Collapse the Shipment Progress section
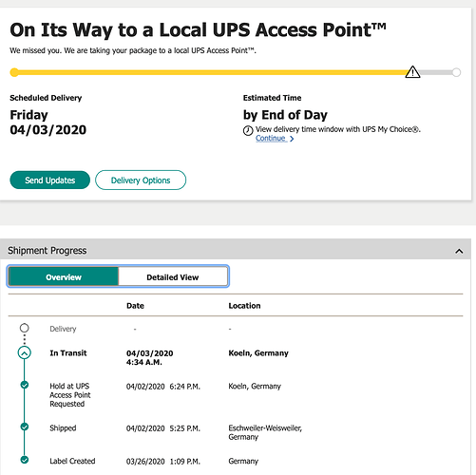This screenshot has width=476, height=475. [x=459, y=251]
